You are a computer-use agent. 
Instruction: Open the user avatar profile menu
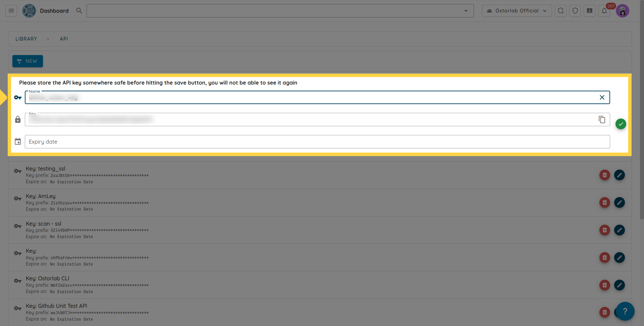point(622,11)
